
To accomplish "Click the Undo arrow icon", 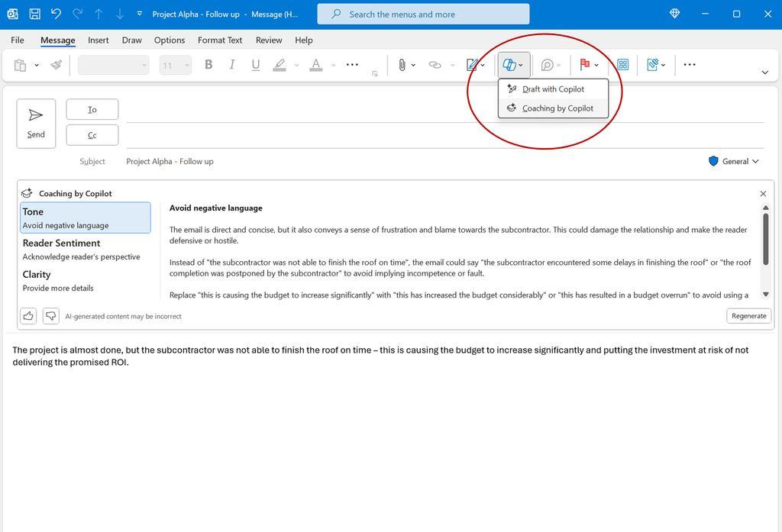I will [56, 14].
